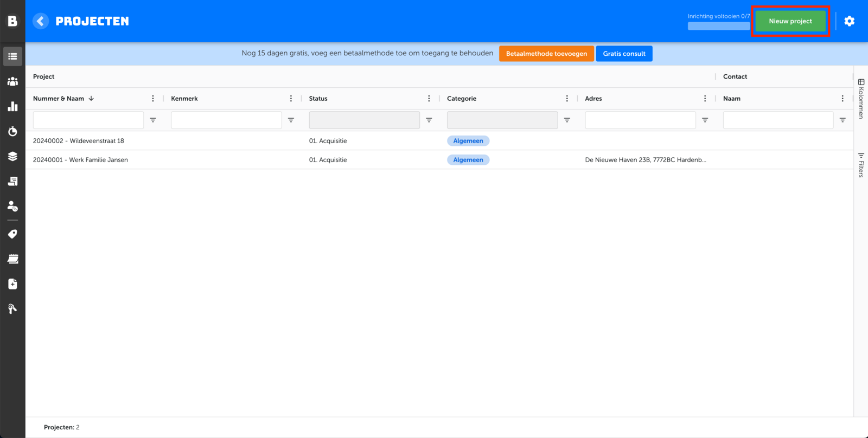Image resolution: width=868 pixels, height=438 pixels.
Task: Open the Kolommen side panel tab
Action: pos(861,99)
